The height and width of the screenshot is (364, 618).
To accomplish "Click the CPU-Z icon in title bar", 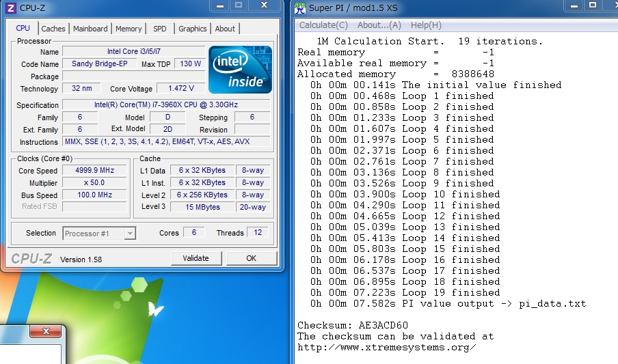I will [11, 8].
